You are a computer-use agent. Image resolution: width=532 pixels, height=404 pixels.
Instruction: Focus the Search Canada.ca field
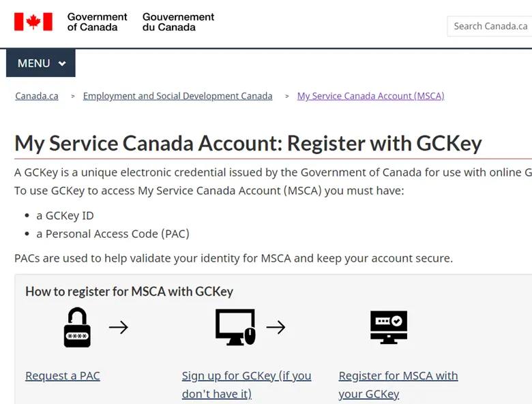point(490,26)
